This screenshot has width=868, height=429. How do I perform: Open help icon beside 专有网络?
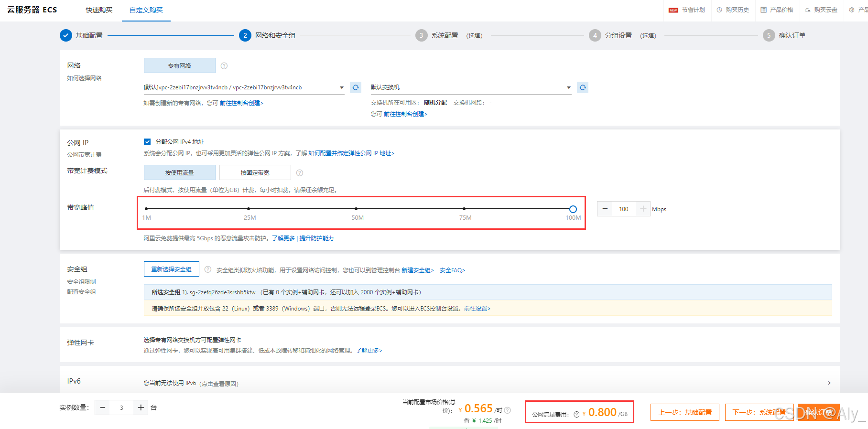pyautogui.click(x=224, y=66)
